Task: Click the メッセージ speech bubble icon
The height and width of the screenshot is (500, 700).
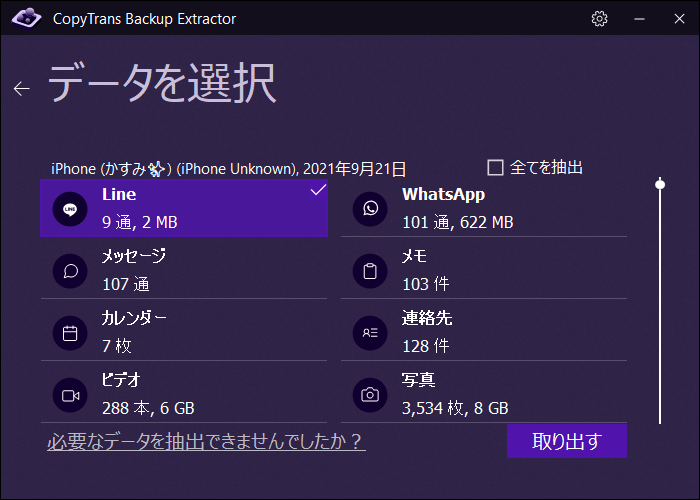Action: pos(70,271)
